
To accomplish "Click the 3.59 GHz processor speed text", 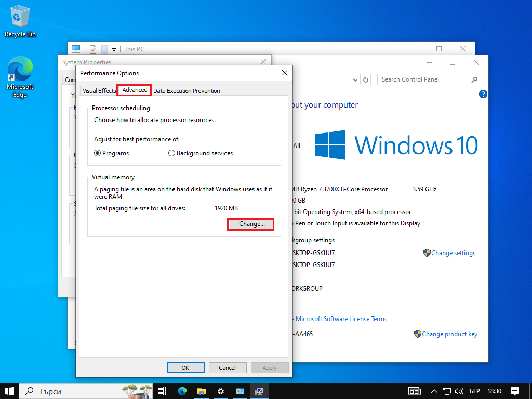I will [x=424, y=189].
